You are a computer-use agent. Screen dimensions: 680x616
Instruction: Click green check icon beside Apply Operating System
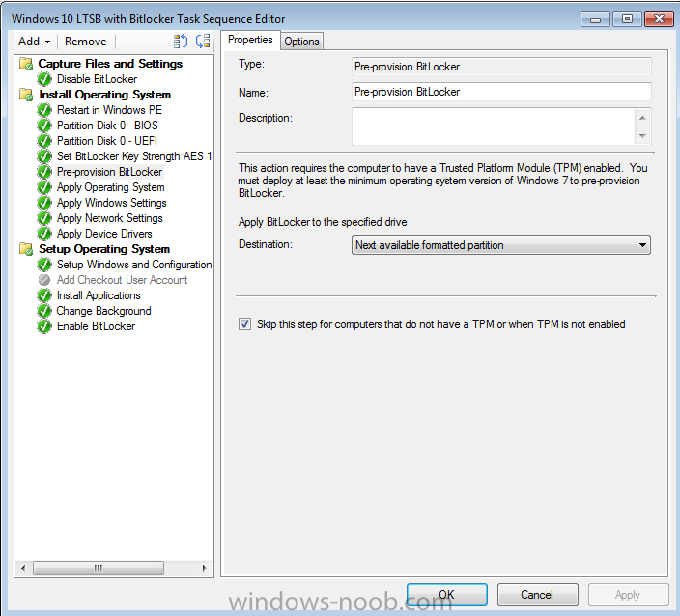(44, 187)
